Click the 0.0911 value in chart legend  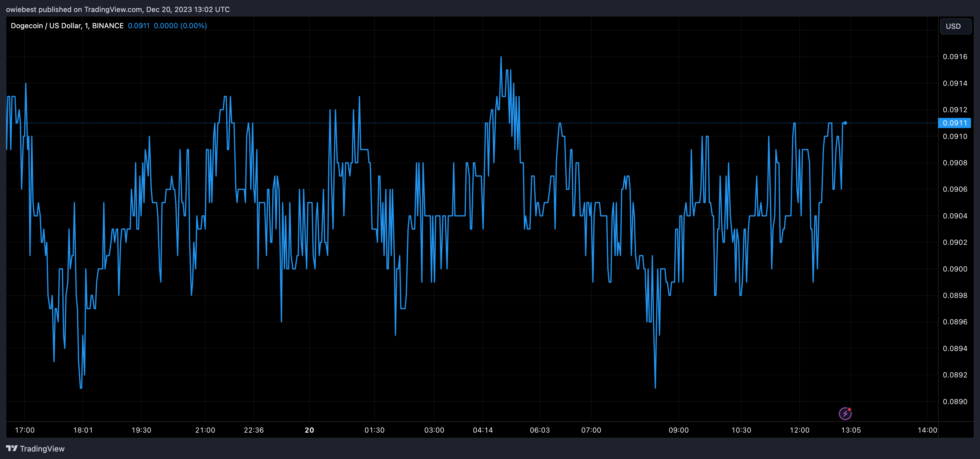pos(139,25)
